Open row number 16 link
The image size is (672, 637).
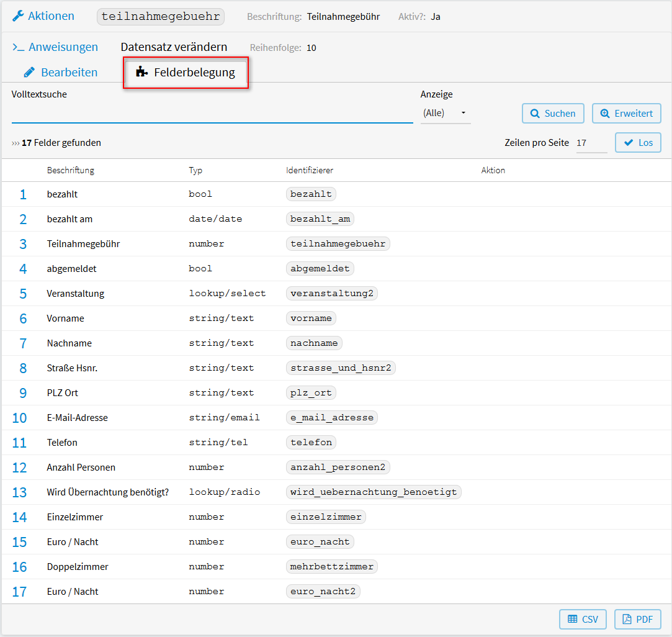click(x=19, y=567)
